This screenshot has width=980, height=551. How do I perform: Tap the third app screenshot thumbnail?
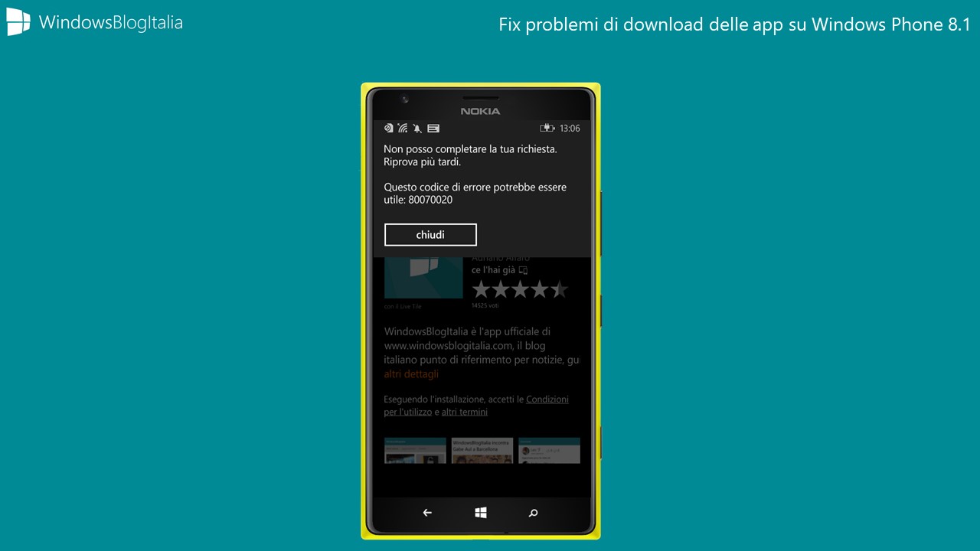coord(549,451)
